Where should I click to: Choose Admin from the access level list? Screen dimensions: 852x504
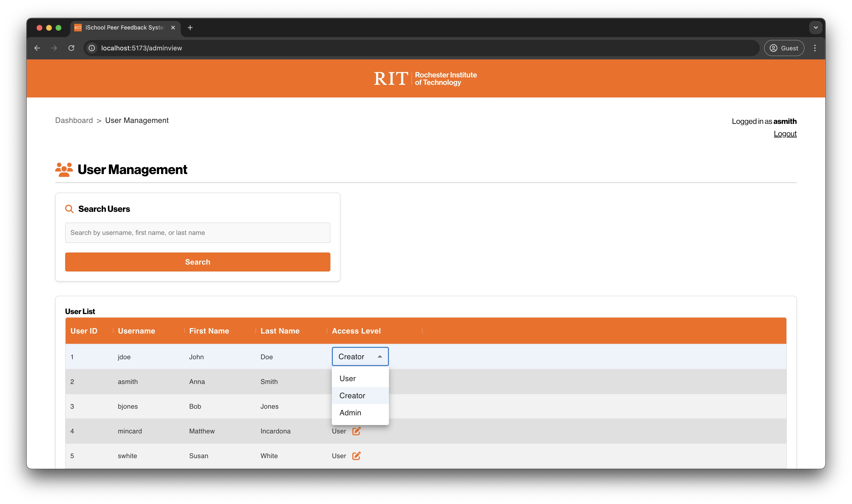pyautogui.click(x=350, y=413)
